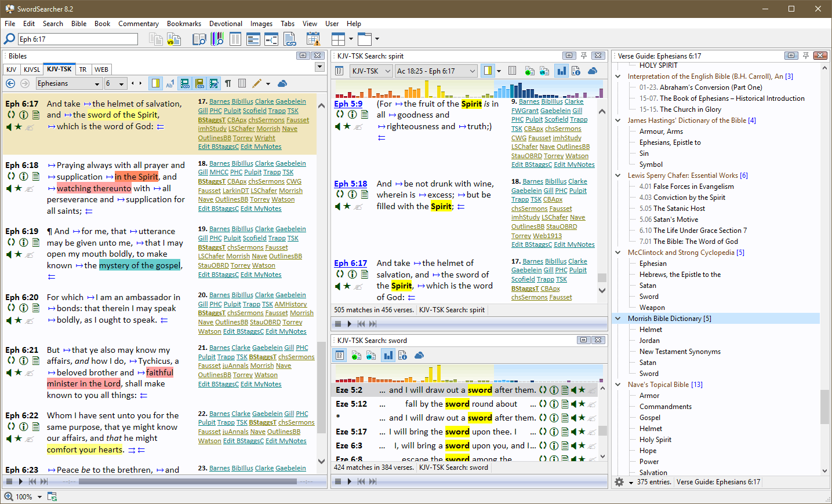Click the cloud icon in sword search panel
832x504 pixels.
point(419,355)
